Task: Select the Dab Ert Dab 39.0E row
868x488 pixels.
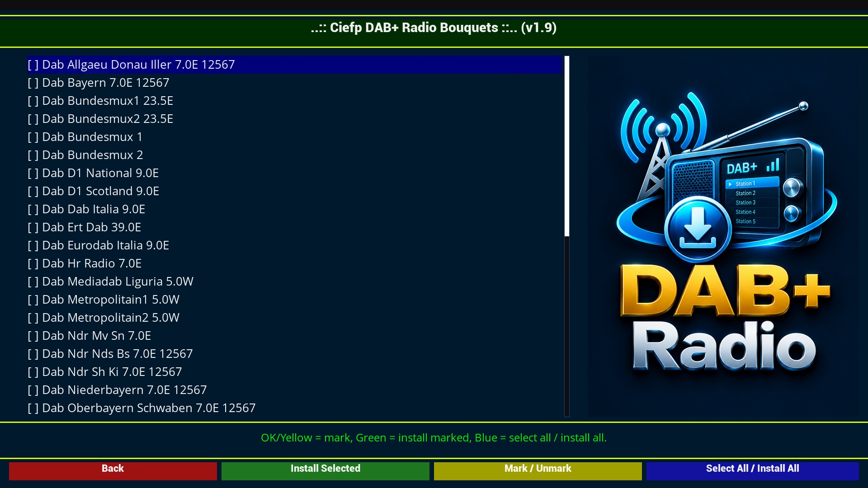Action: (294, 227)
